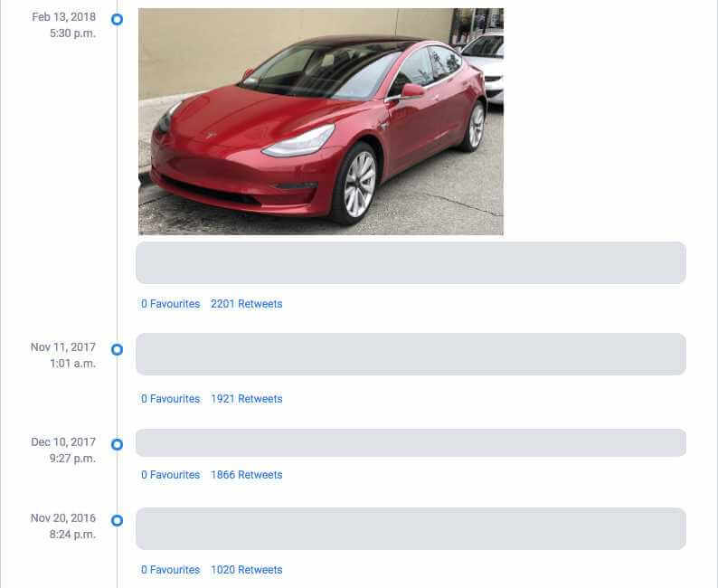Click the Feb 13, 2018 date label
Screen dimensions: 718x588
click(63, 17)
